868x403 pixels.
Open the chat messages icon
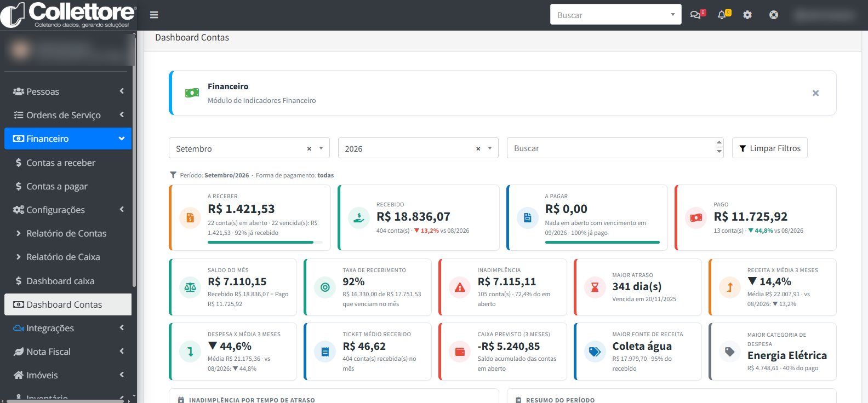click(x=695, y=15)
